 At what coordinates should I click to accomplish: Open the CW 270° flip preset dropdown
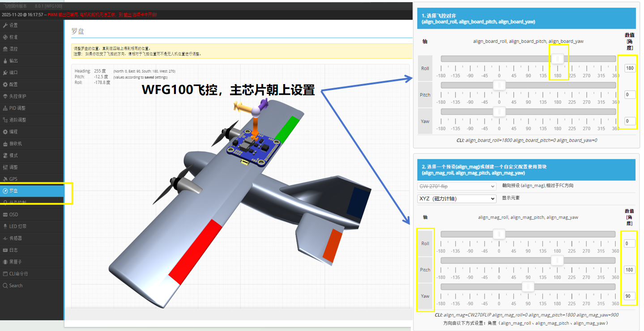pos(456,186)
